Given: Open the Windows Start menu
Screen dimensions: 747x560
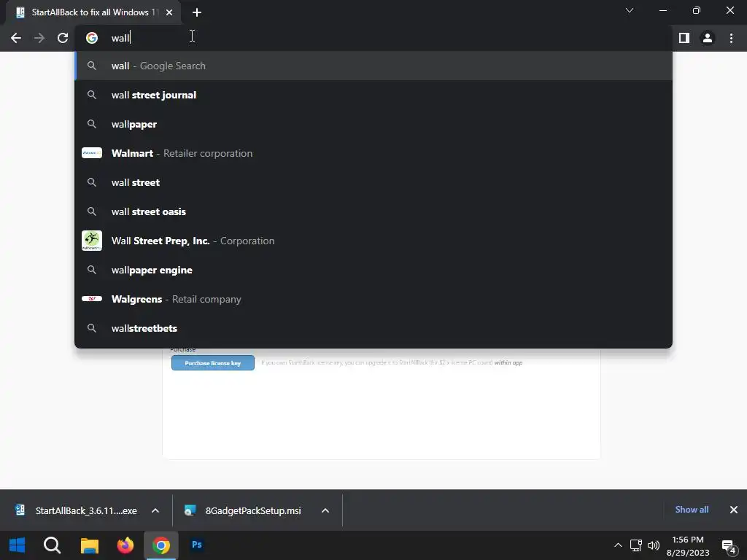Looking at the screenshot, I should coord(18,545).
